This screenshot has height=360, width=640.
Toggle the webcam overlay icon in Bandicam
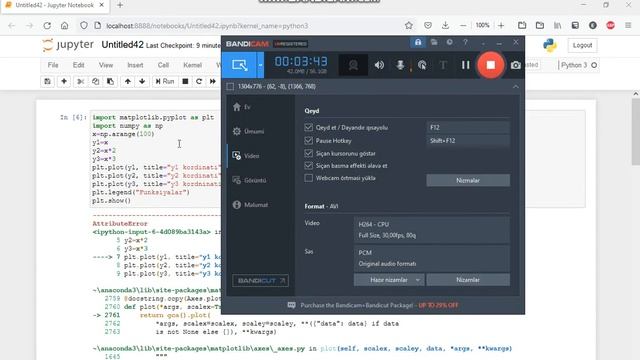click(353, 65)
